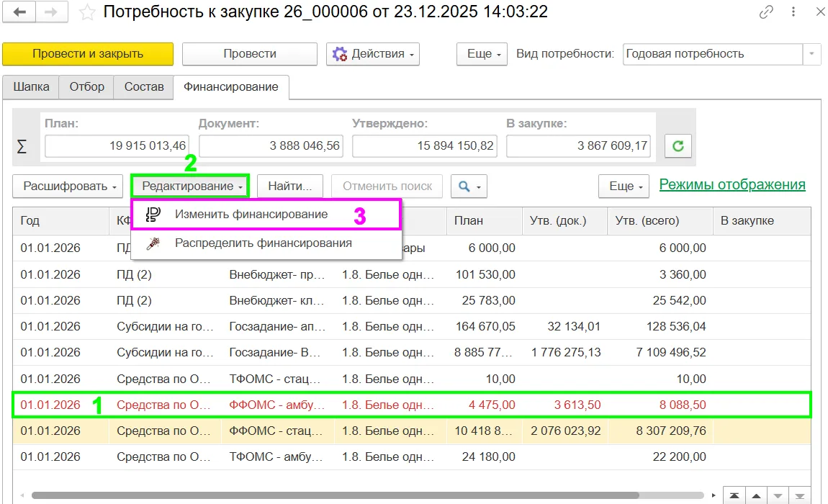Go back with the left arrow button

[x=19, y=12]
